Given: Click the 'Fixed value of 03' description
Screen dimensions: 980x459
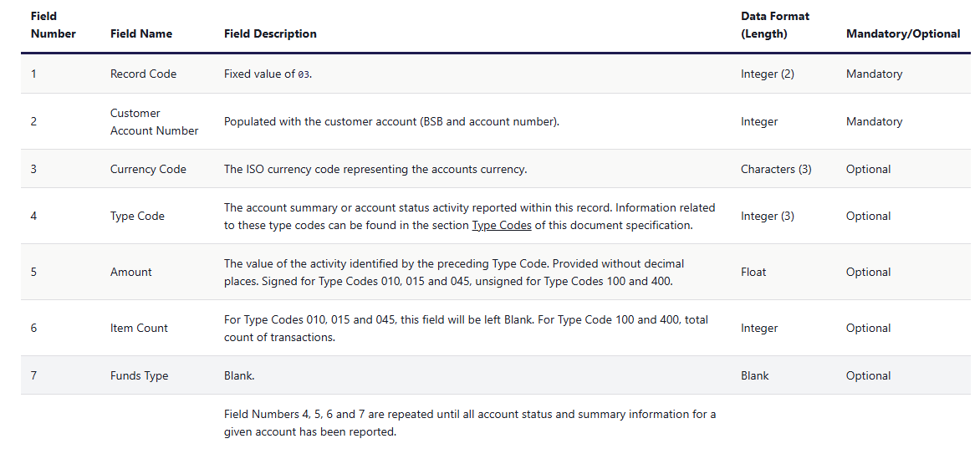Looking at the screenshot, I should click(x=268, y=74).
